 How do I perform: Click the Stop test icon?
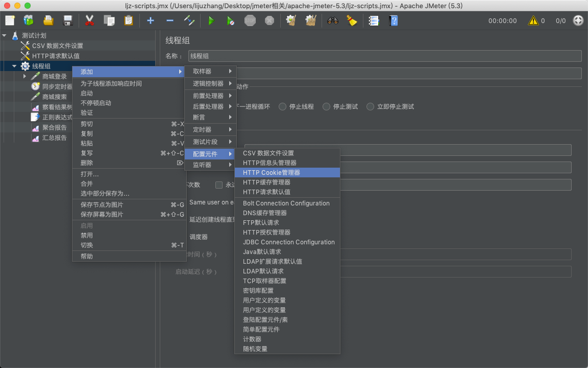[250, 20]
